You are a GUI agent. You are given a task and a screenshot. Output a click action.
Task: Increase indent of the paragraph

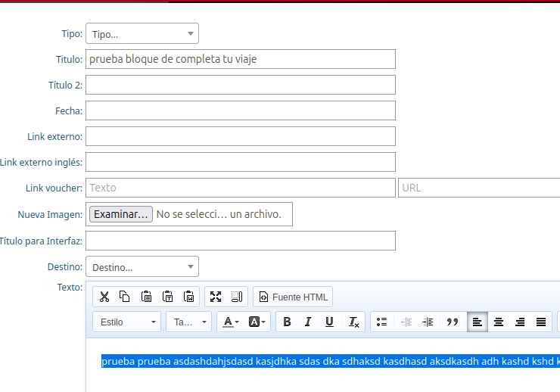tap(428, 322)
